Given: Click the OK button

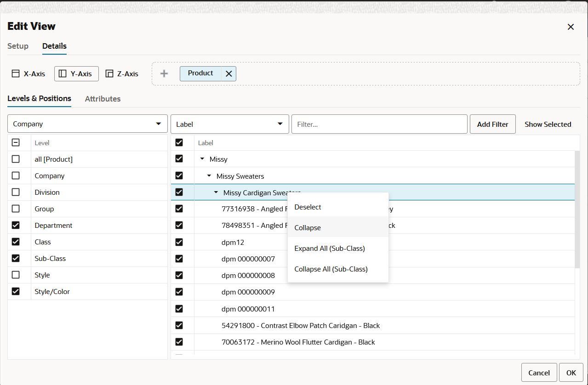Looking at the screenshot, I should (x=571, y=373).
